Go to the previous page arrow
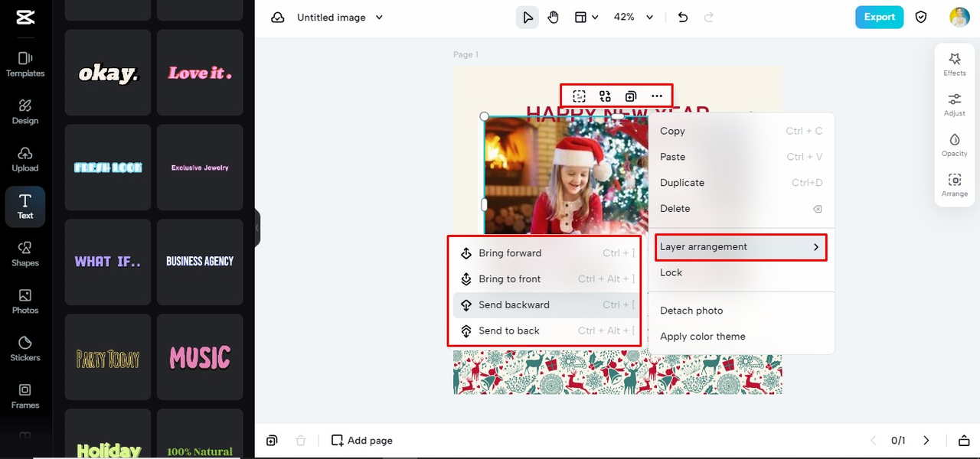 coord(873,441)
